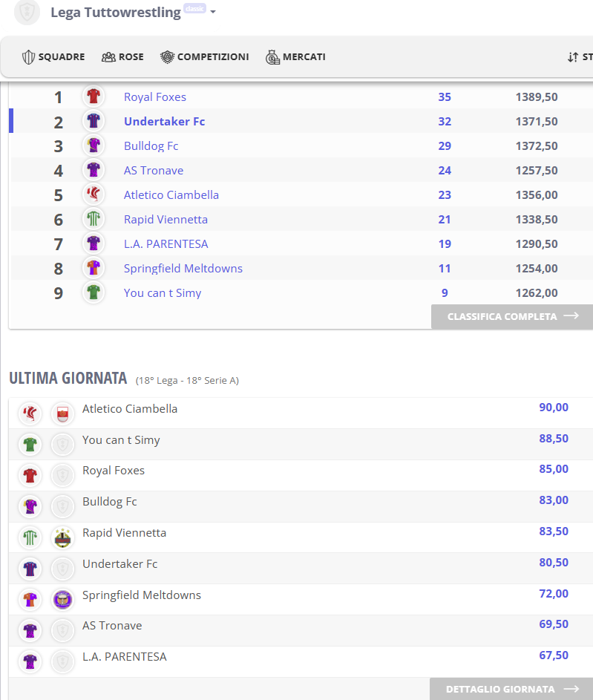Click You can t Simy jersey in Ultima Giornata
The image size is (593, 700).
click(30, 445)
